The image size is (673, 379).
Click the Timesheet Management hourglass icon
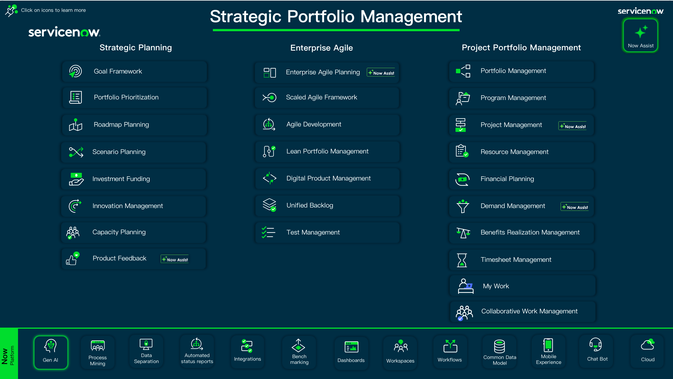(462, 260)
